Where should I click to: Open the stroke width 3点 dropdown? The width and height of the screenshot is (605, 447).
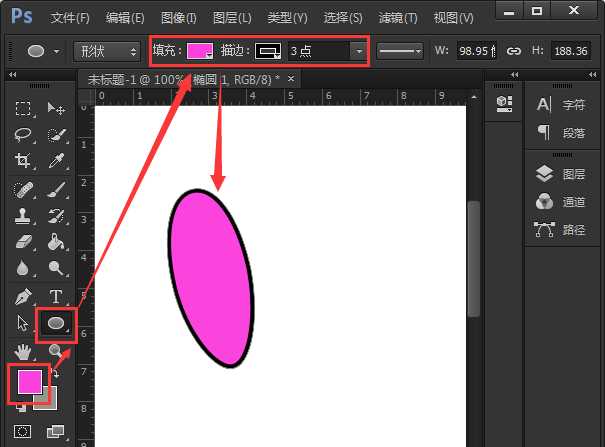(x=327, y=51)
